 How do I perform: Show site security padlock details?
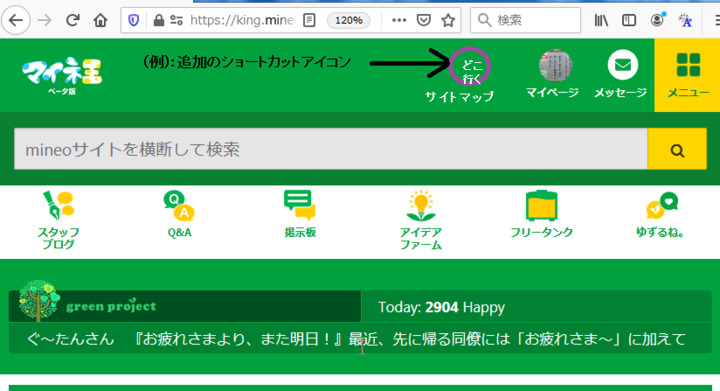coord(158,20)
